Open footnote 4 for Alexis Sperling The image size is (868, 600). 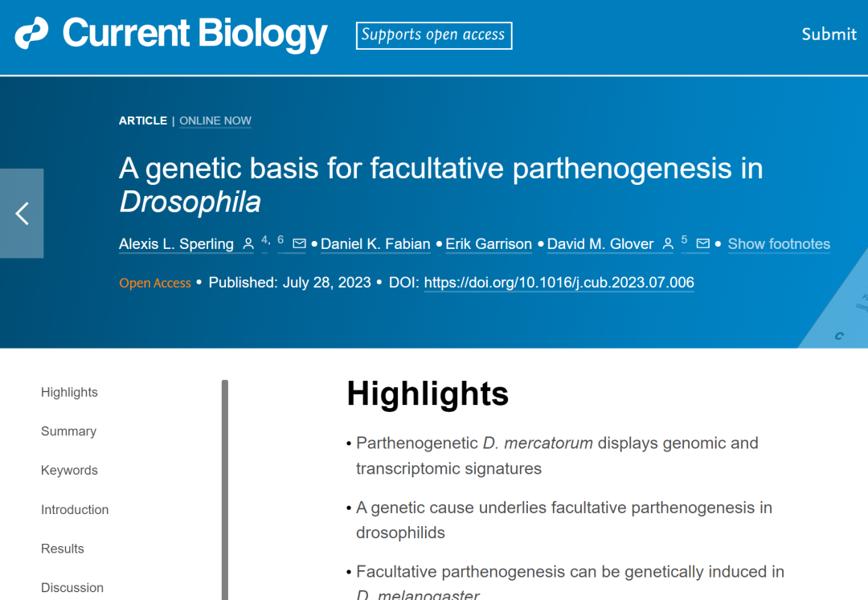[x=264, y=240]
